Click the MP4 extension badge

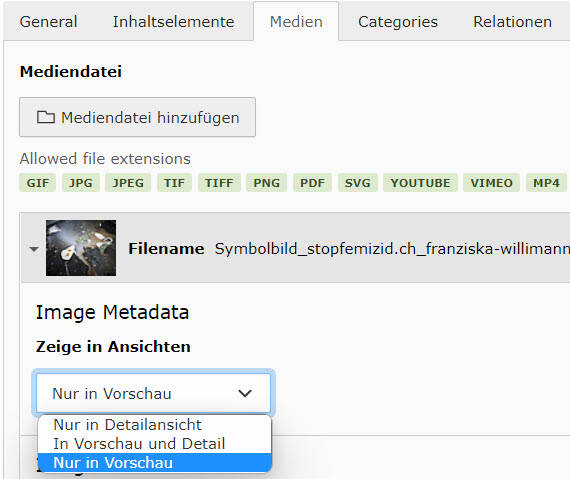pos(546,183)
